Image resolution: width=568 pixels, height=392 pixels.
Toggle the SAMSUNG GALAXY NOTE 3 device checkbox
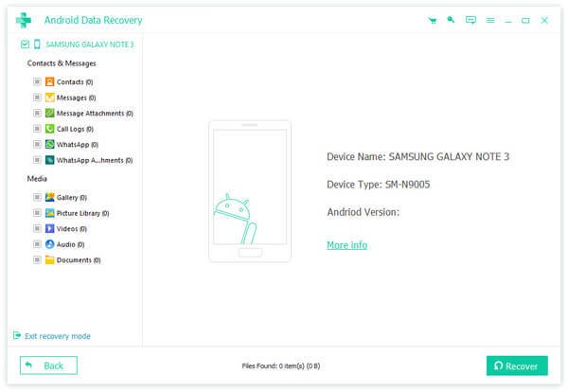[25, 45]
